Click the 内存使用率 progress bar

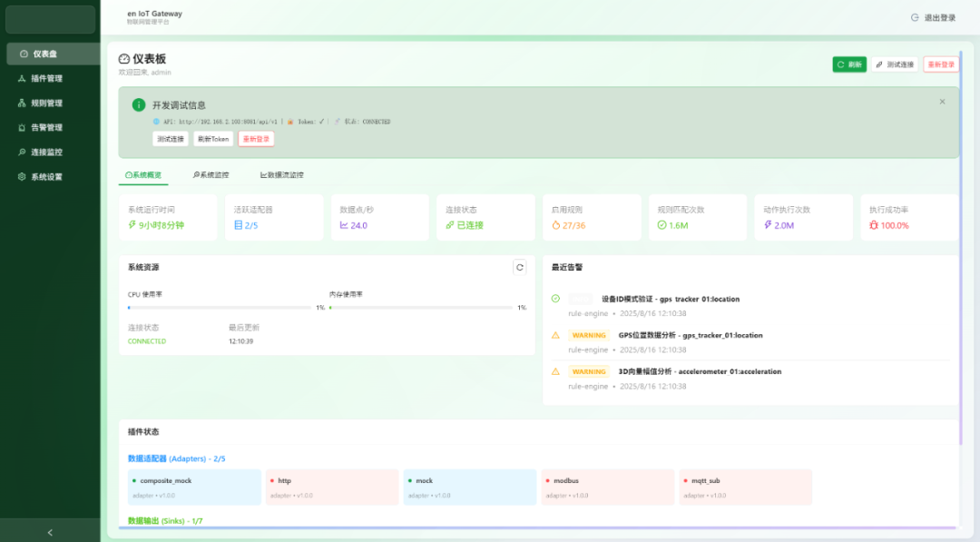[x=421, y=308]
